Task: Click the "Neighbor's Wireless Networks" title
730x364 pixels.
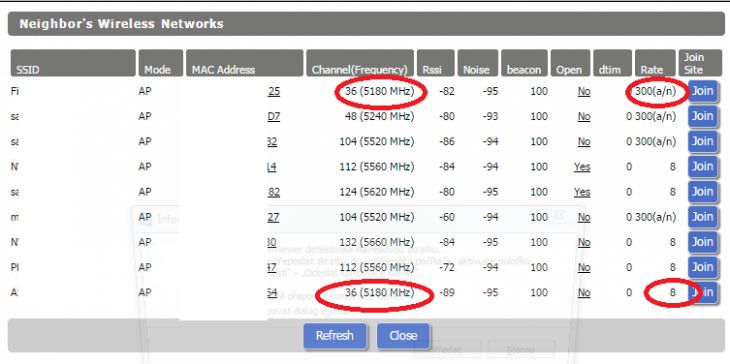Action: click(x=122, y=24)
